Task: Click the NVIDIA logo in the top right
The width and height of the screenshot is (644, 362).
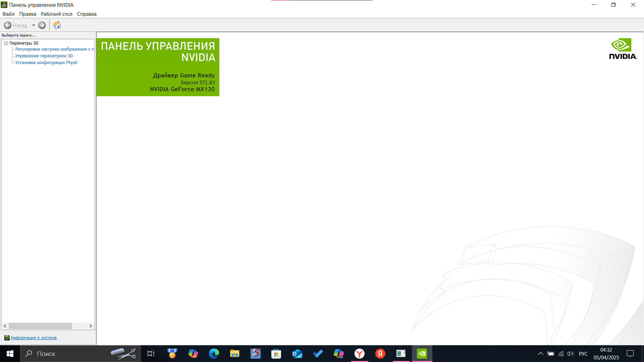Action: click(x=623, y=49)
